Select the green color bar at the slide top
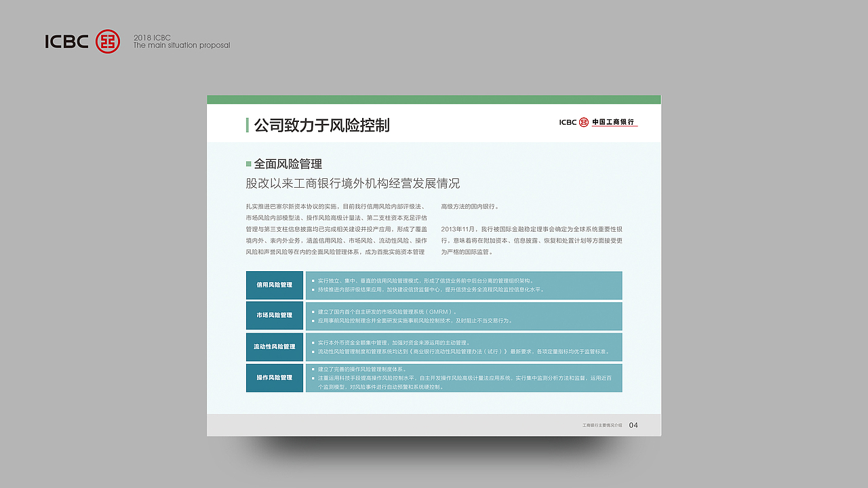The image size is (868, 488). [x=434, y=98]
